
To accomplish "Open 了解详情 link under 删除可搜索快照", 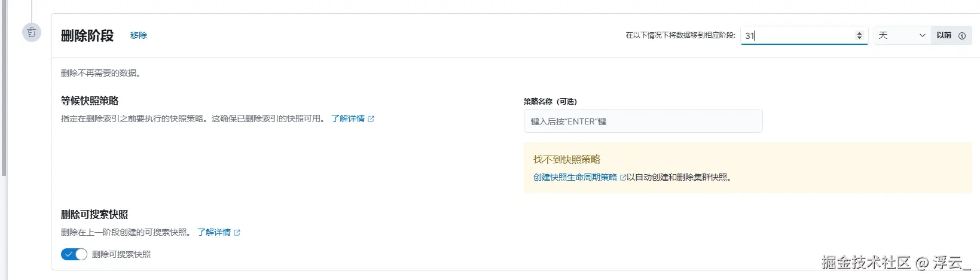I will tap(214, 232).
